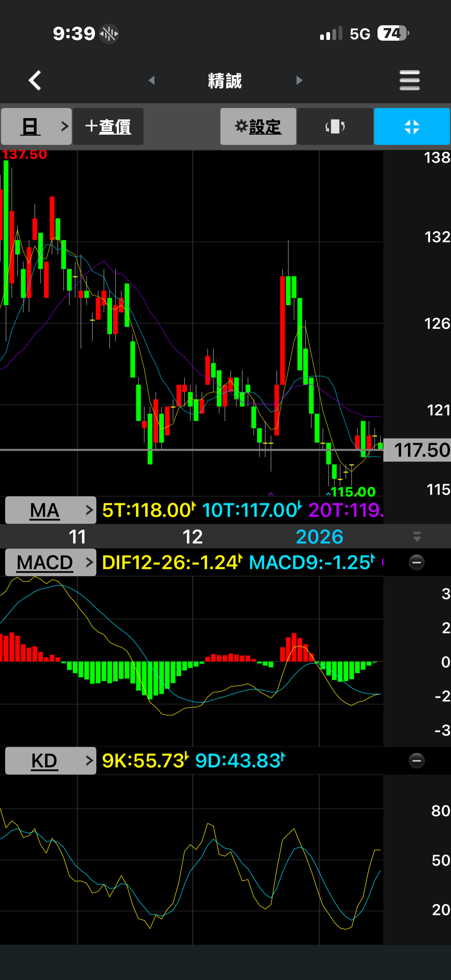Tap the 精誠 stock title

click(225, 81)
